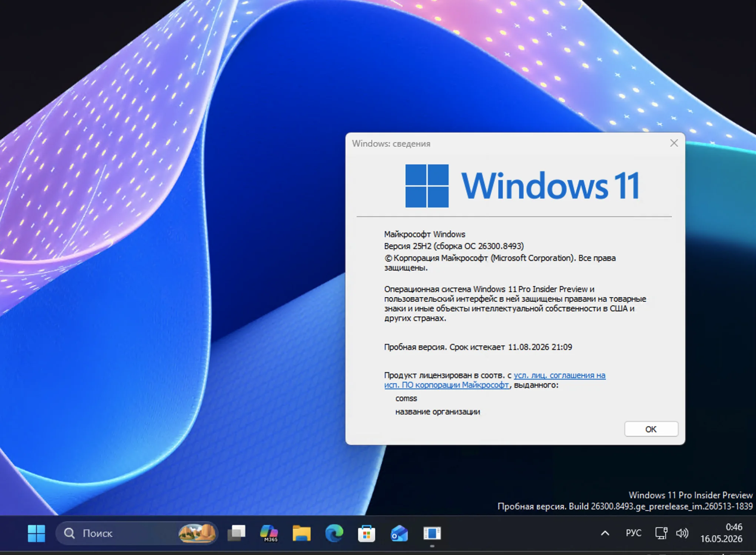Open Task View from the taskbar
Screen dimensions: 756x555
coord(236,533)
